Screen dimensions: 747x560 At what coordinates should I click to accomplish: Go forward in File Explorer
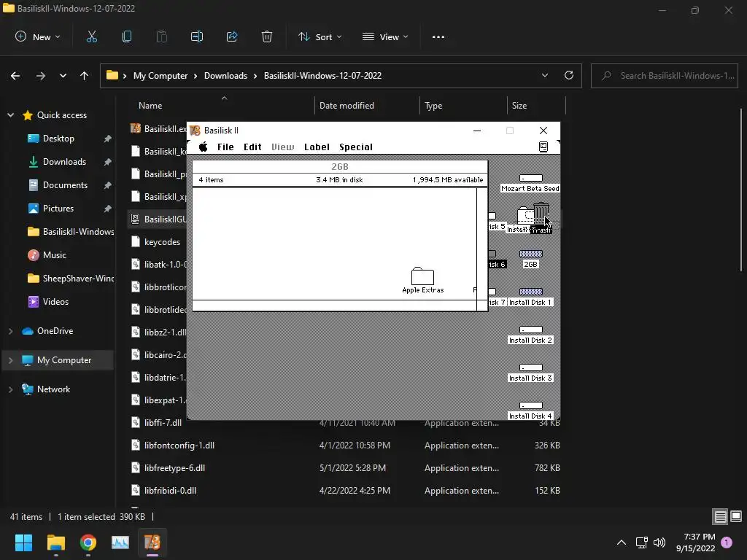(41, 76)
